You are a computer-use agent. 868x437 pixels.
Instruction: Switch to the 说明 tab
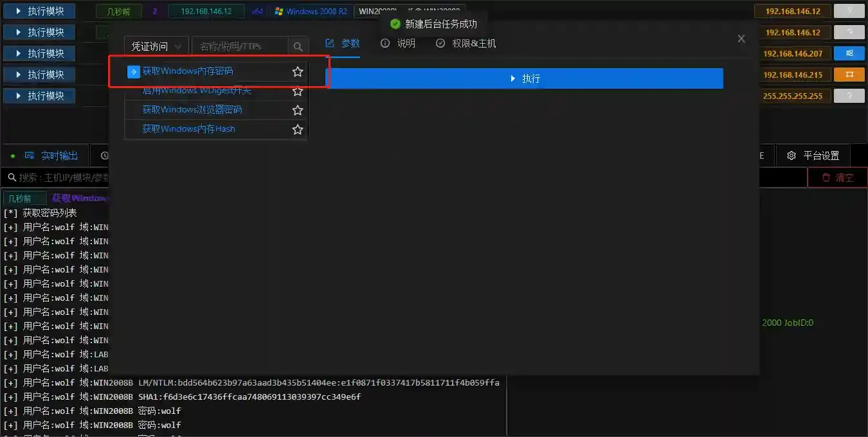coord(398,43)
